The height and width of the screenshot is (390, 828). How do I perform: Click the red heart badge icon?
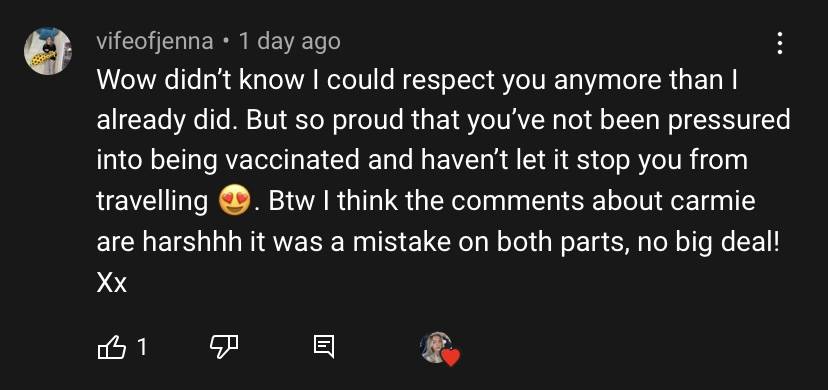coord(450,357)
